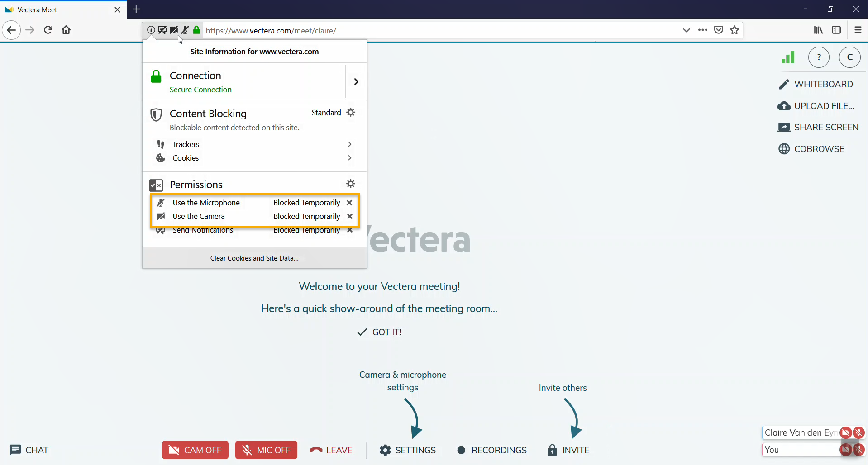The width and height of the screenshot is (868, 465).
Task: Close the Vectera Meet tab
Action: (x=117, y=9)
